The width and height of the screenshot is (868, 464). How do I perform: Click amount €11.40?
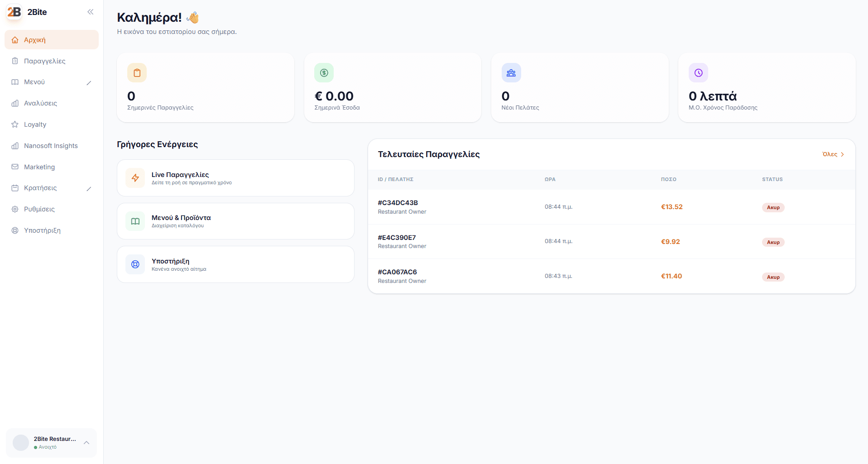(671, 276)
